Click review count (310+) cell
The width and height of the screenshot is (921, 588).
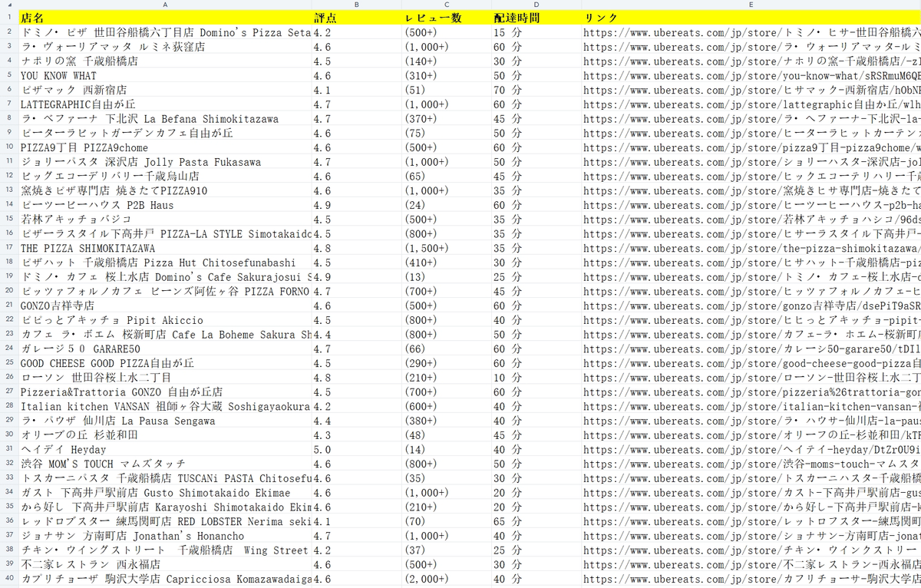[447, 75]
